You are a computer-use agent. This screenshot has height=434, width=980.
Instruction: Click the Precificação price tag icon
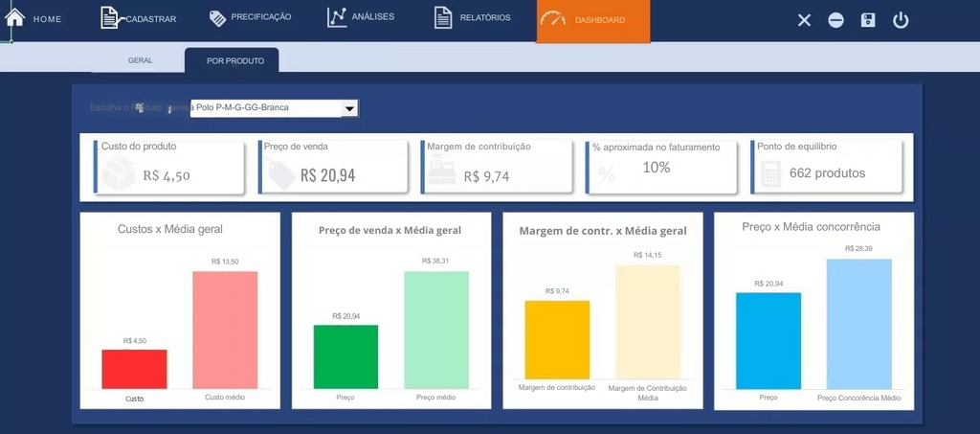[217, 17]
